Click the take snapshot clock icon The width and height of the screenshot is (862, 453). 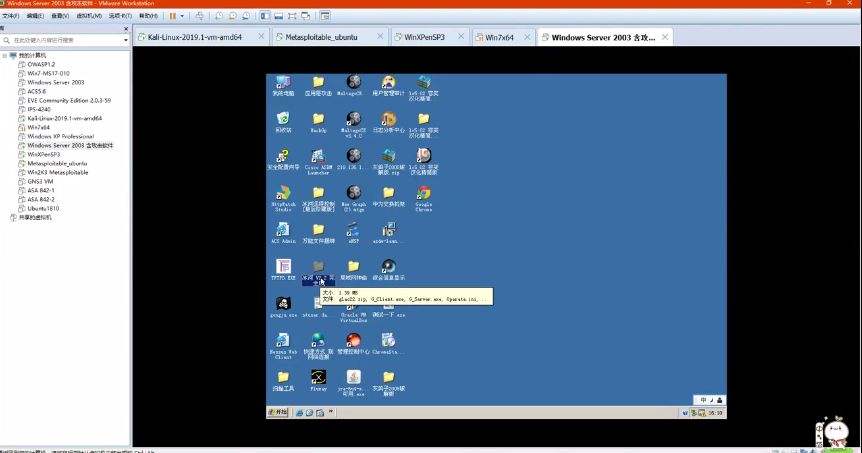tap(219, 16)
